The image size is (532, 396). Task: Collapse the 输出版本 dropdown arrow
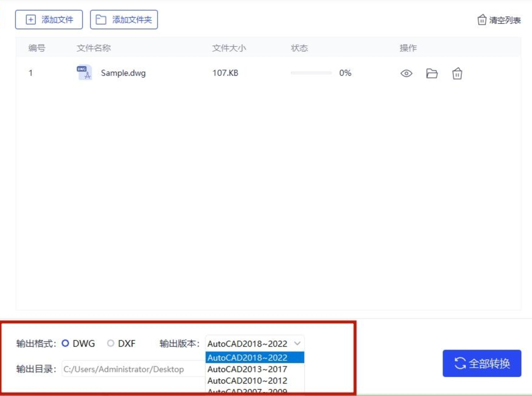[297, 343]
